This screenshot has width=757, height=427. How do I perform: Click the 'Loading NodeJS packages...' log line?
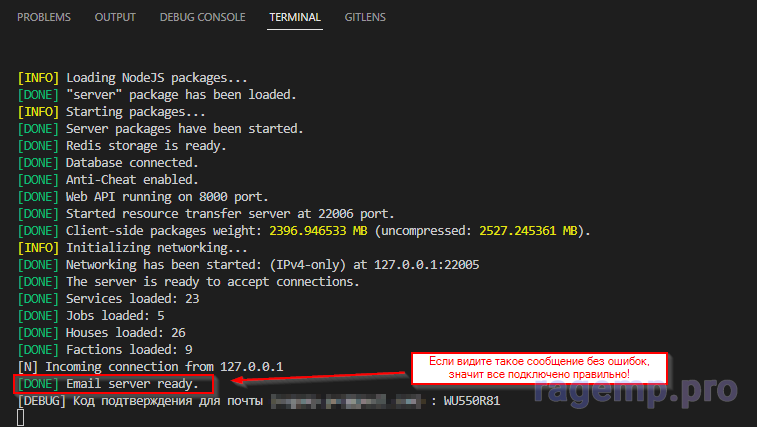coord(156,78)
